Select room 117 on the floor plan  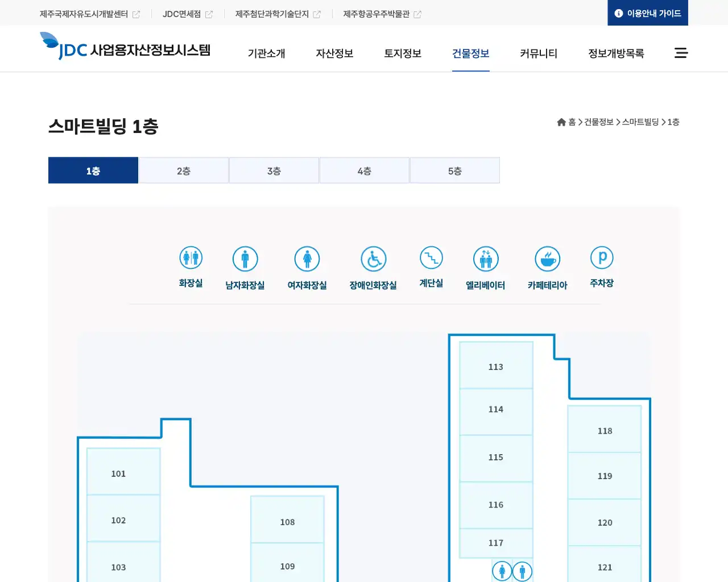pos(496,543)
